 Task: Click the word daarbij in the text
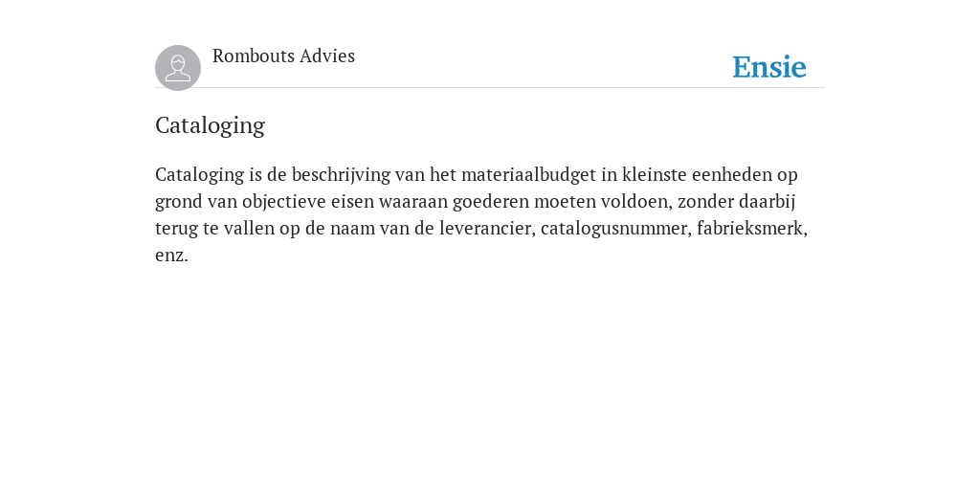coord(767,202)
